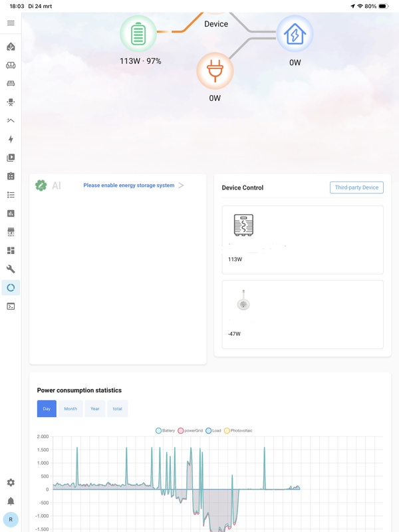
Task: Click the 'Device' label in flow diagram
Action: click(x=216, y=24)
